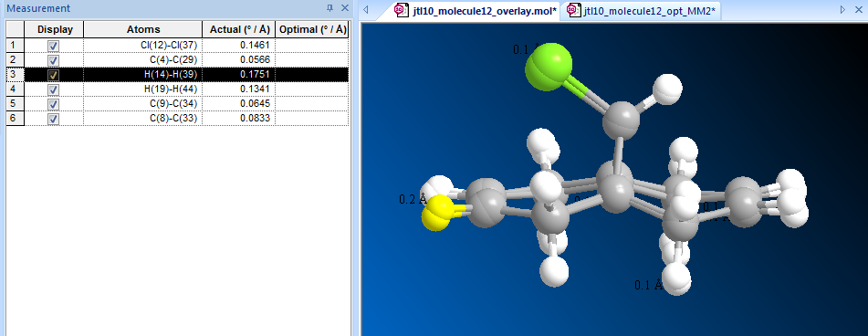Click the Actual column header
Screen dimensions: 868x336
point(238,30)
